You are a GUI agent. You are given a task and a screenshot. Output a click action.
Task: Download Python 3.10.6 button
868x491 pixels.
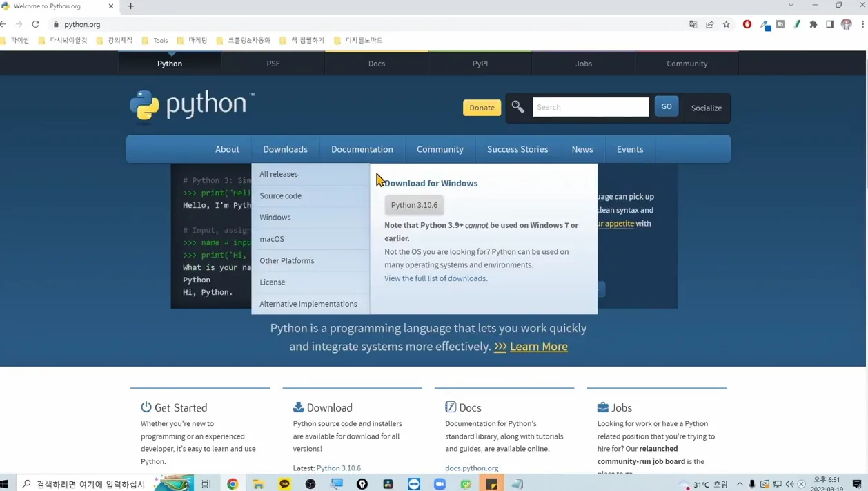coord(414,205)
